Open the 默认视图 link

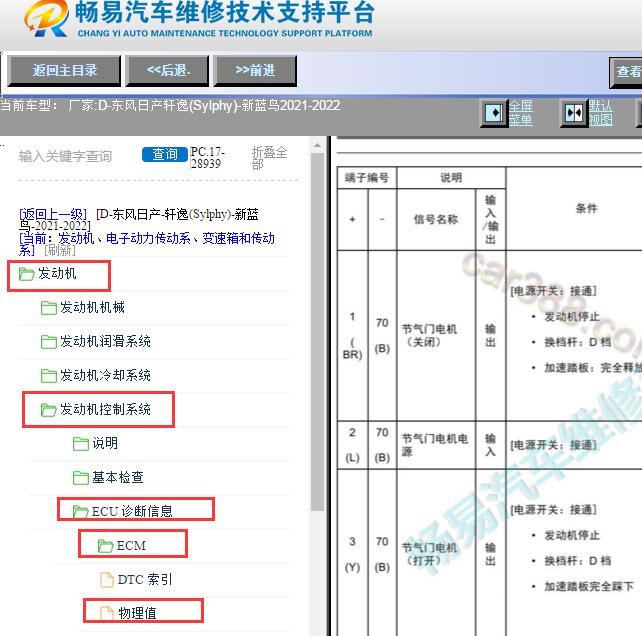click(600, 113)
